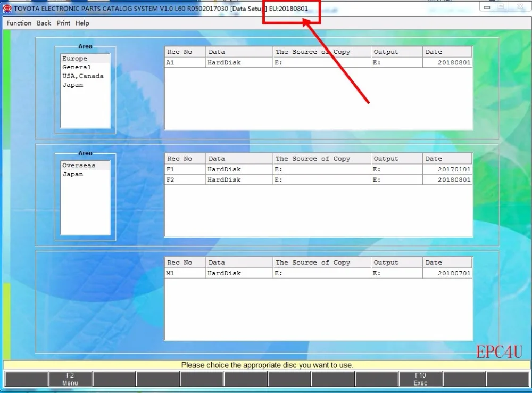Click the Output E: cell in F1 row

pyautogui.click(x=397, y=169)
